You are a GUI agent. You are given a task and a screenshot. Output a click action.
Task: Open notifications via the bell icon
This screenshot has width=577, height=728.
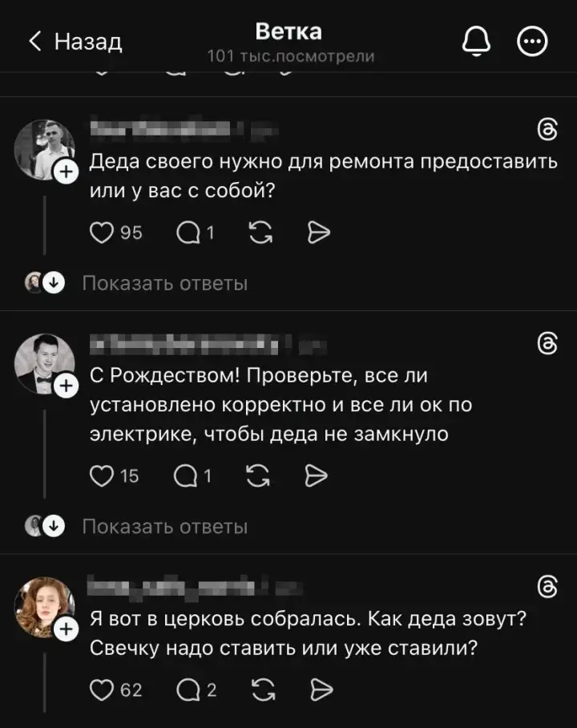(477, 40)
